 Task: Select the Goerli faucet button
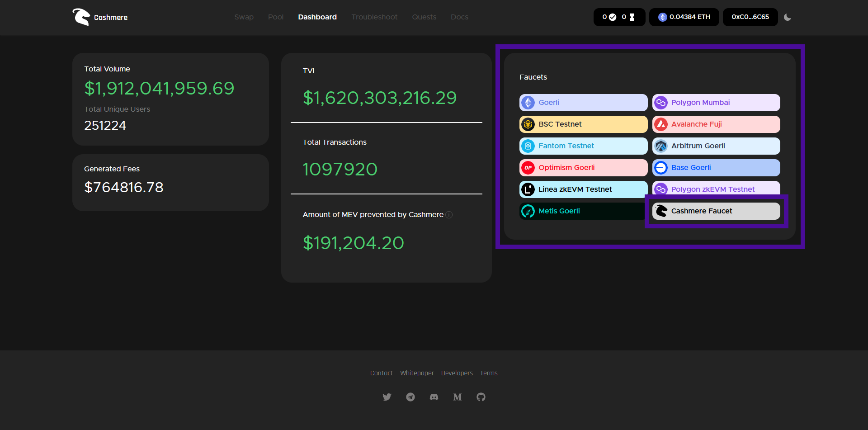point(583,103)
